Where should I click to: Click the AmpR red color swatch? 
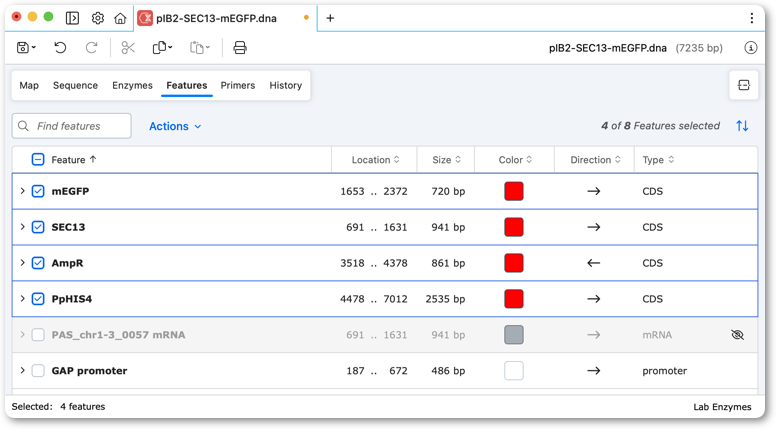[514, 263]
